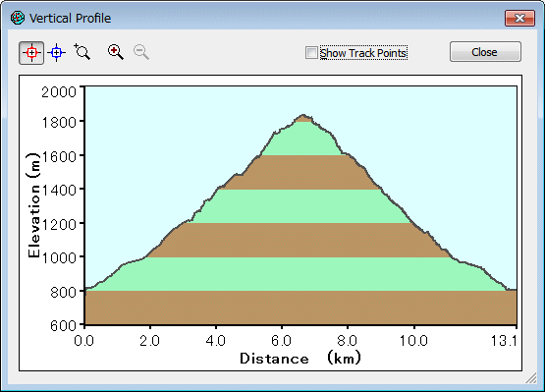Click the 8.0 distance axis label
Image resolution: width=545 pixels, height=392 pixels.
[347, 341]
